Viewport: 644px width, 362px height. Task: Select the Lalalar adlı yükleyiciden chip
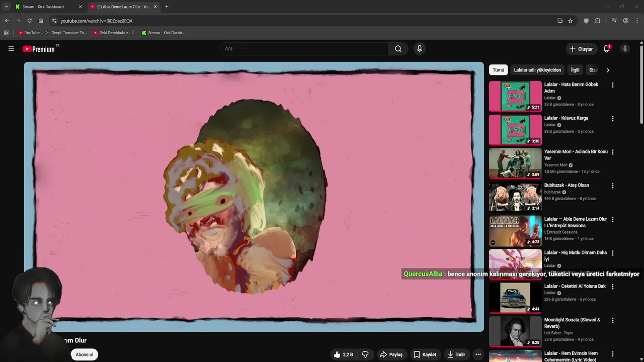point(537,70)
